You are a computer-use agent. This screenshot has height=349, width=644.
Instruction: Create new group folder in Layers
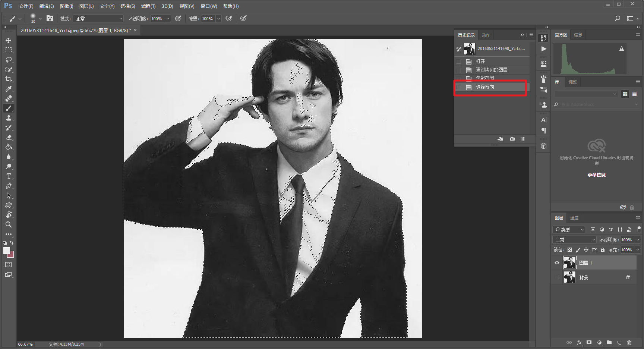click(609, 342)
